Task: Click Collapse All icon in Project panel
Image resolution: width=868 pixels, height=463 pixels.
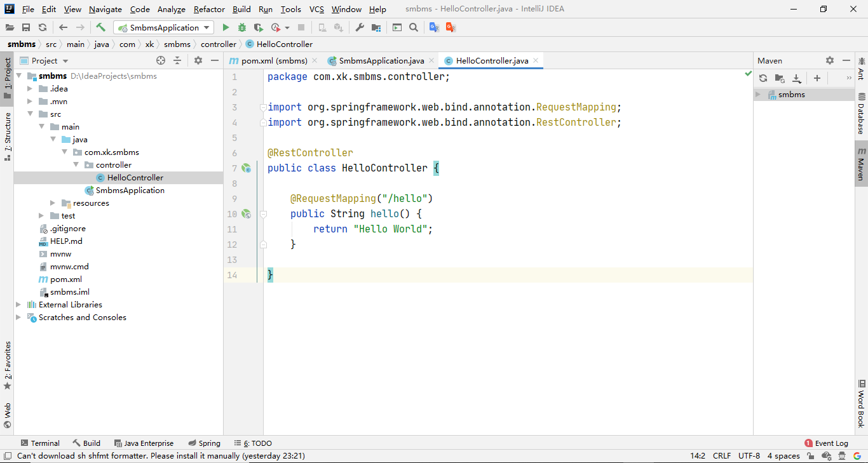Action: click(x=177, y=60)
